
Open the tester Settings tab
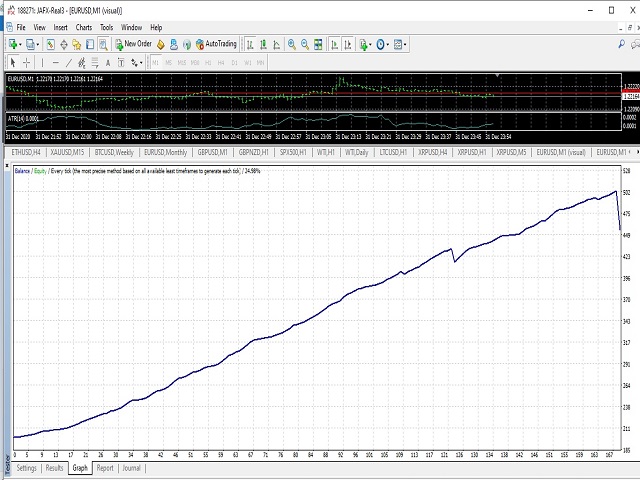point(27,468)
